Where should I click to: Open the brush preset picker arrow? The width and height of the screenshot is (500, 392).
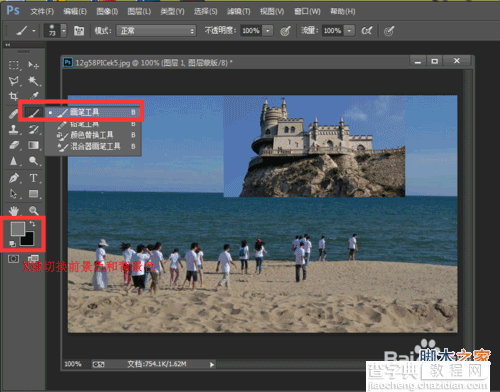click(x=63, y=31)
